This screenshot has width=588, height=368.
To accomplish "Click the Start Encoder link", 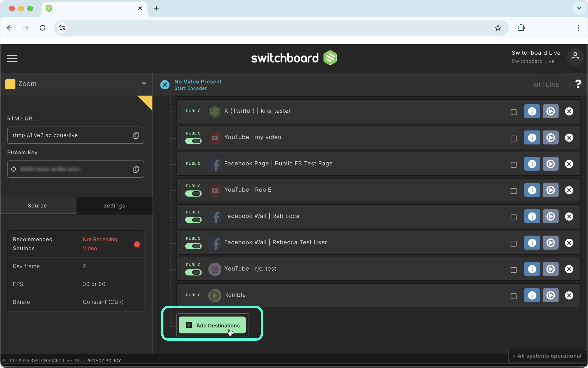I will 190,88.
